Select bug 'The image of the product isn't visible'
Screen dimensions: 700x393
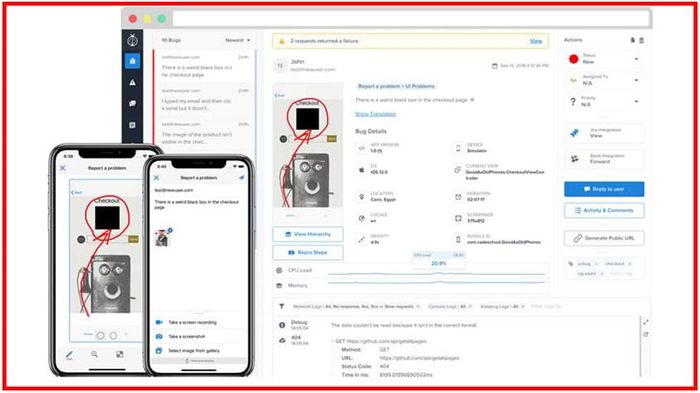coord(205,133)
